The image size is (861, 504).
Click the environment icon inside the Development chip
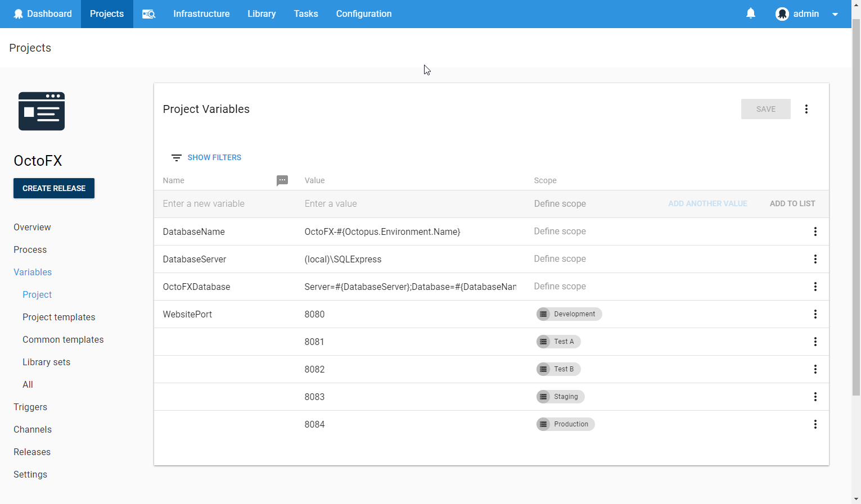543,314
